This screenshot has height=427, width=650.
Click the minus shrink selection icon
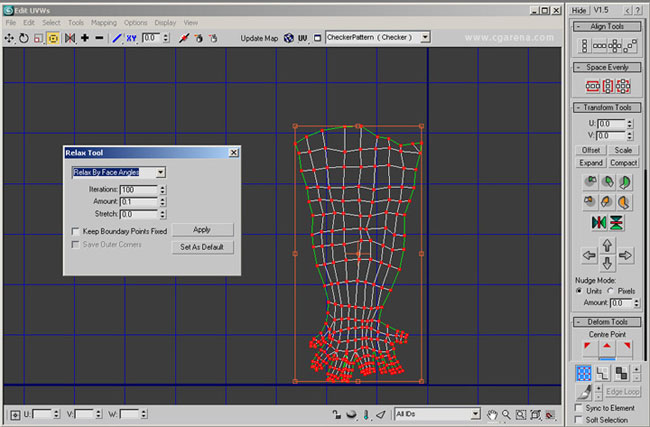point(99,38)
